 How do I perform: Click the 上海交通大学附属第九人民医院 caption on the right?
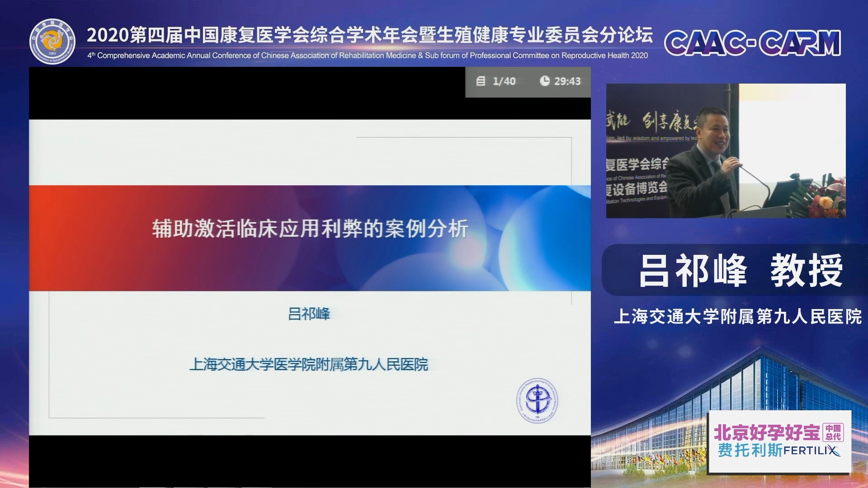[x=737, y=317]
